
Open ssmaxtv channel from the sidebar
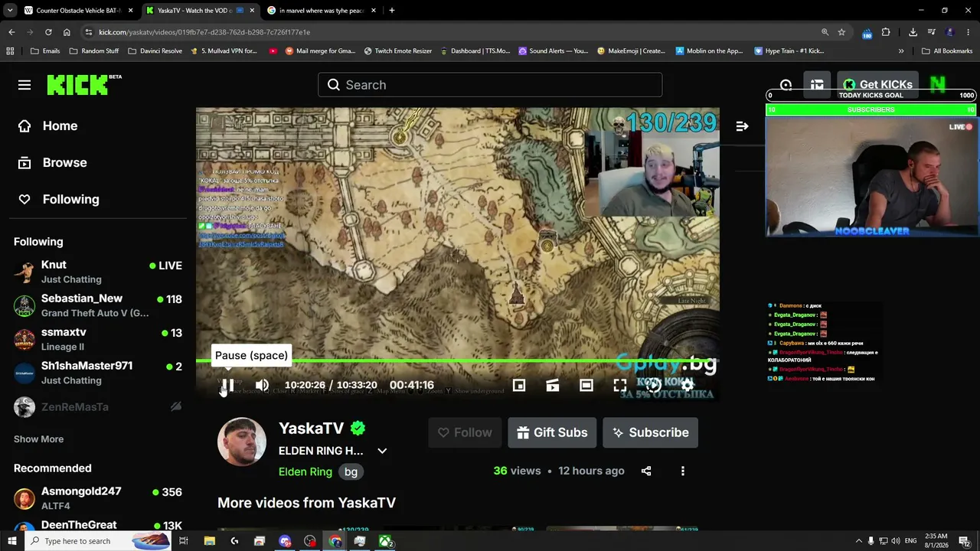click(98, 339)
